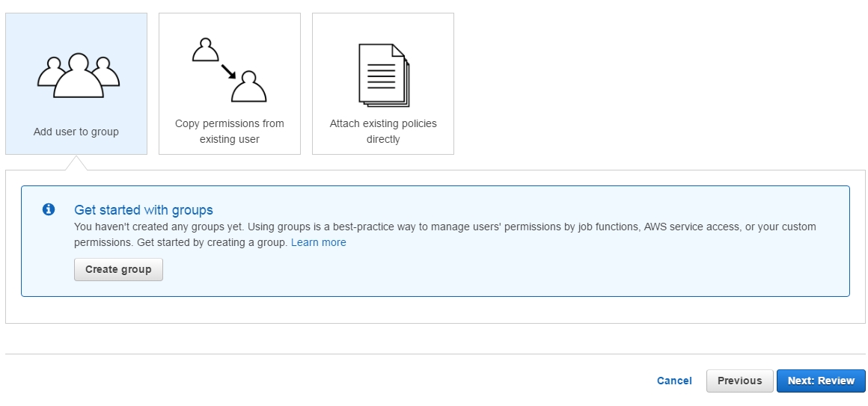Click the diagonal arrow between user figures

pos(229,72)
